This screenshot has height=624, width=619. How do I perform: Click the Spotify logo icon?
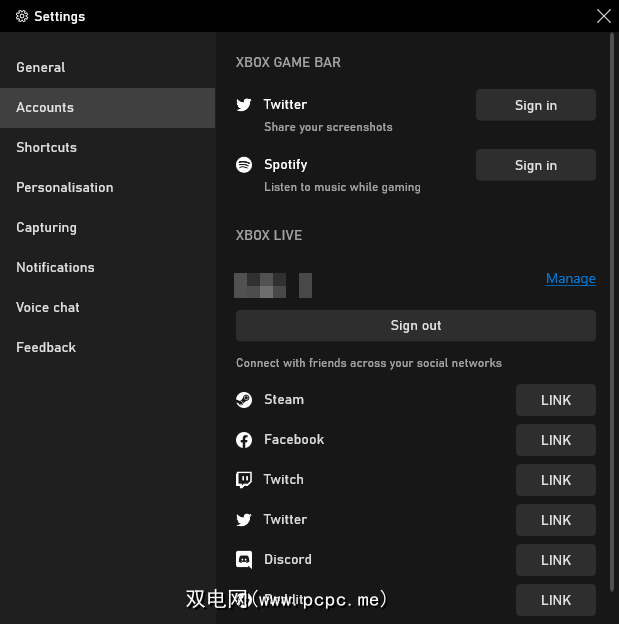coord(244,165)
